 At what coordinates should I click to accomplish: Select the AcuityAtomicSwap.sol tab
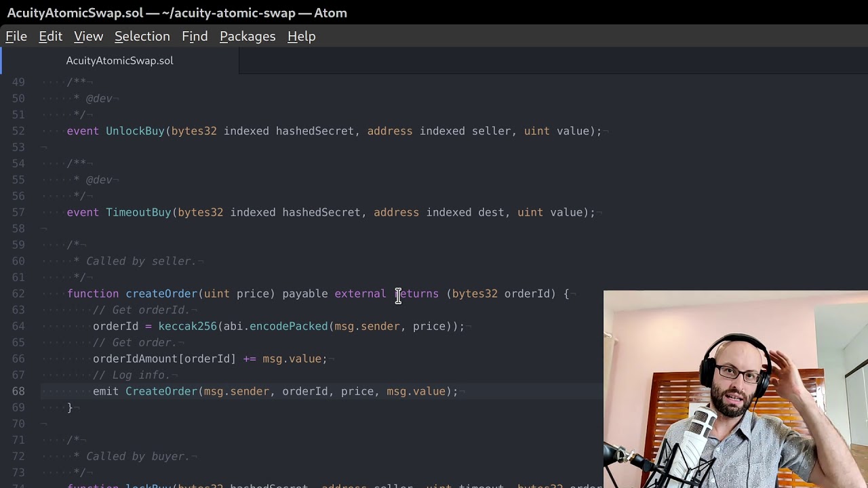120,60
